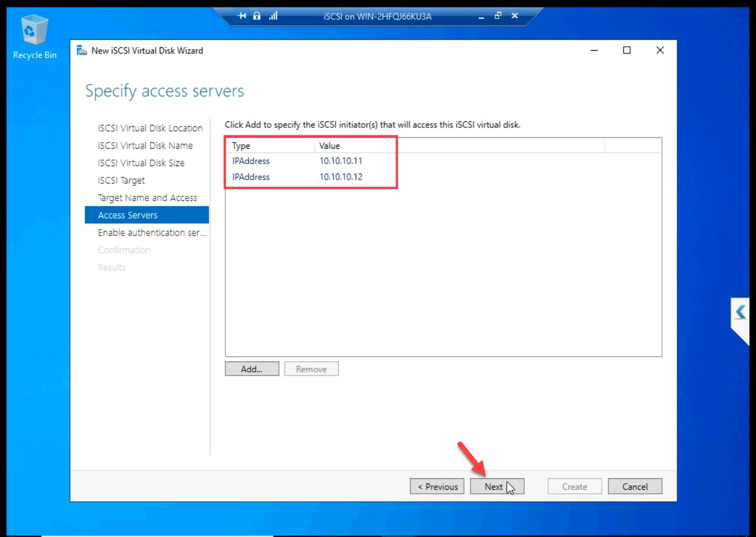Click the Specify access servers heading
This screenshot has height=537, width=756.
coord(165,91)
